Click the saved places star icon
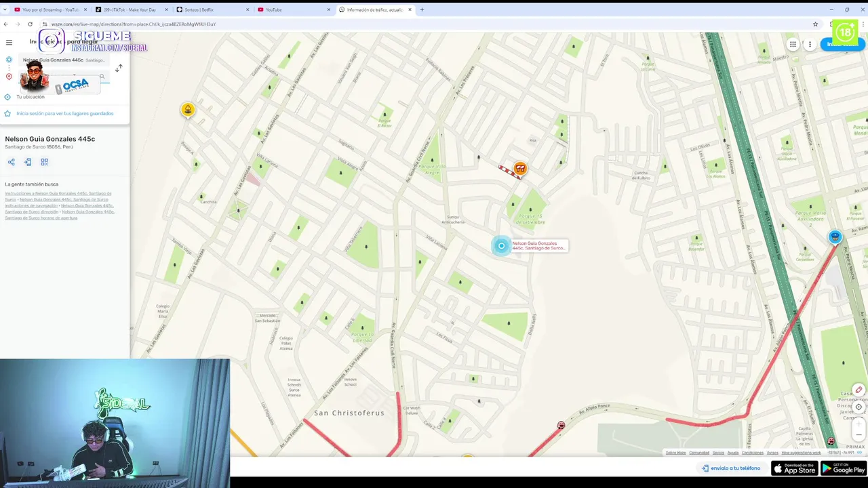Viewport: 868px width, 488px height. coord(7,113)
